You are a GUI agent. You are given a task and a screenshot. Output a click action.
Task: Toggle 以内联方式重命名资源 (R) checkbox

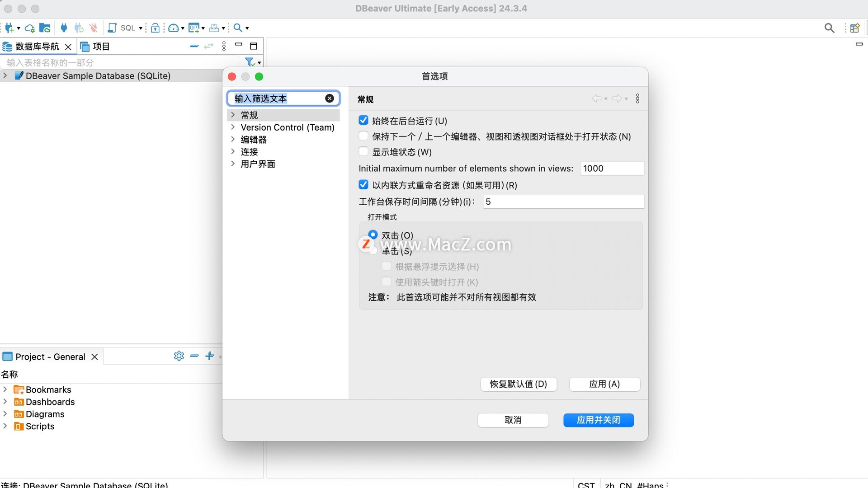tap(363, 185)
